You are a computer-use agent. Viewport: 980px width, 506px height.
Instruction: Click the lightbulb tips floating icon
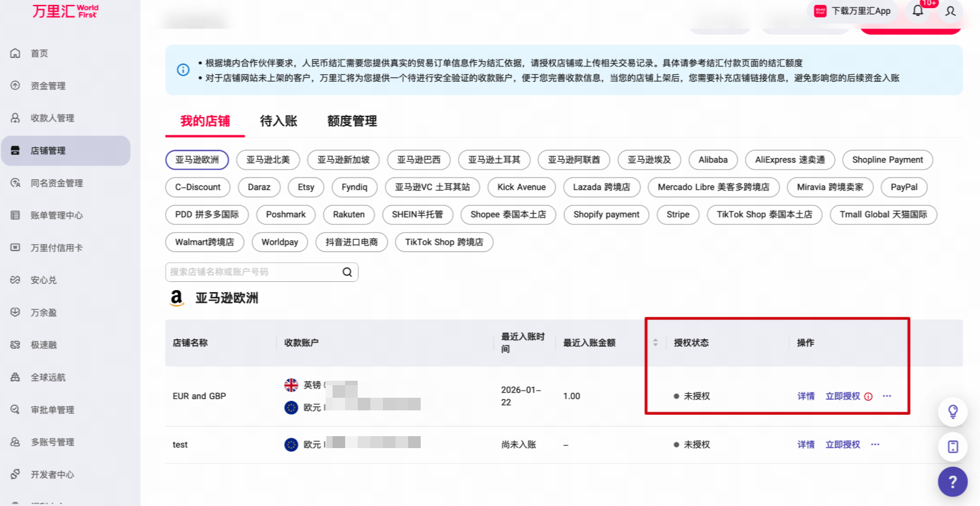click(x=953, y=412)
